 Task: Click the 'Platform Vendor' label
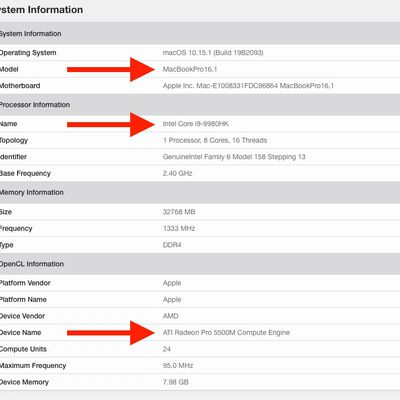(x=25, y=283)
